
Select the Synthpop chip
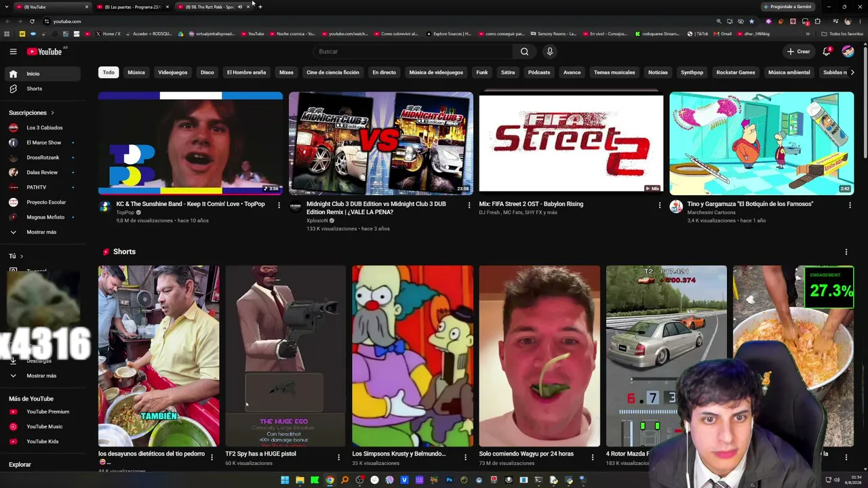click(x=692, y=73)
